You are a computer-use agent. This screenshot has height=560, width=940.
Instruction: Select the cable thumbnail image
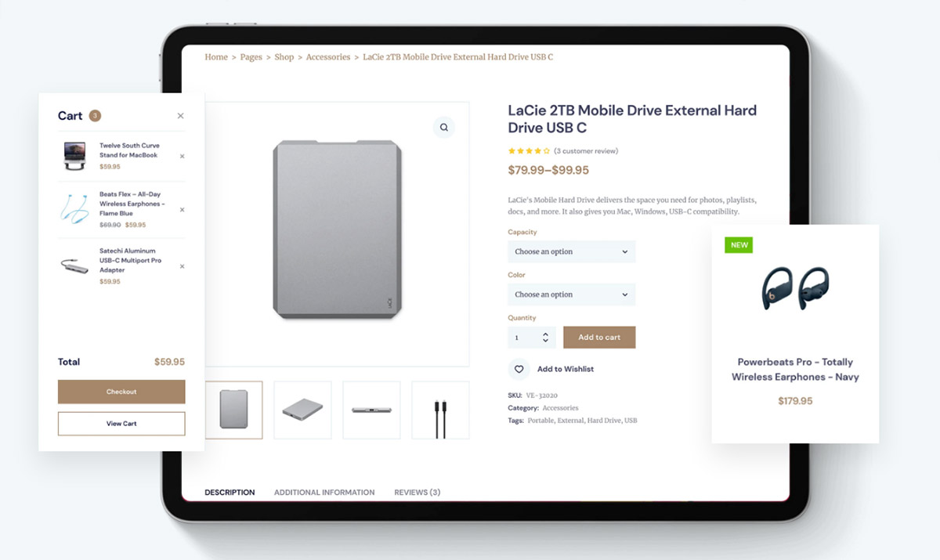point(440,410)
